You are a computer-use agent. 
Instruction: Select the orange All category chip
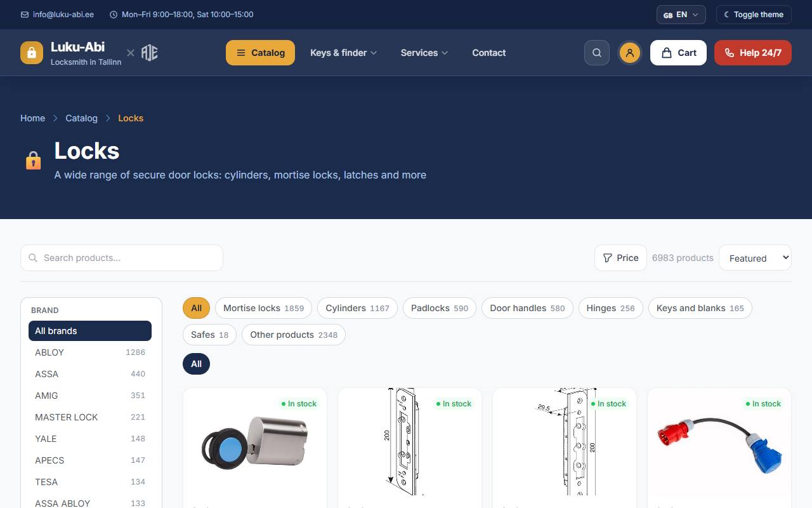[196, 308]
